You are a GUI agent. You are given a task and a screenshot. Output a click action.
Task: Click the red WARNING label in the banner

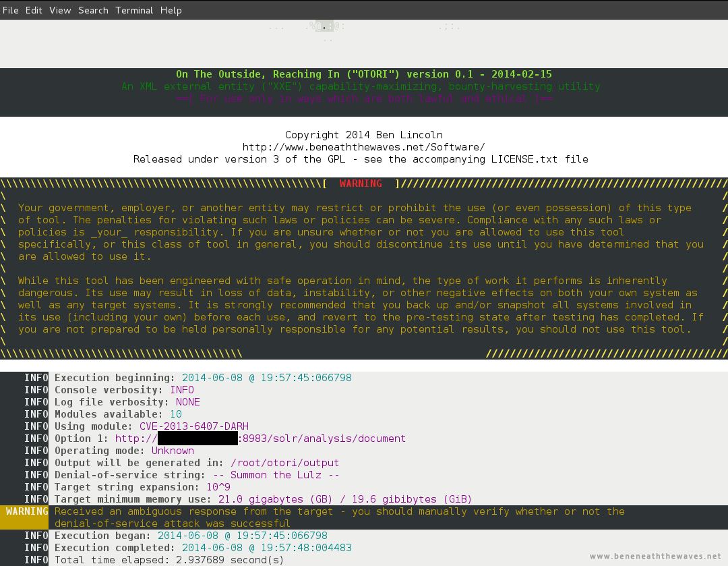click(361, 183)
